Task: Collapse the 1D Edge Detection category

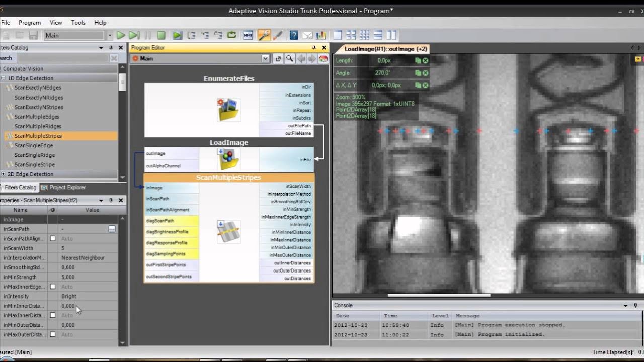Action: click(x=4, y=78)
